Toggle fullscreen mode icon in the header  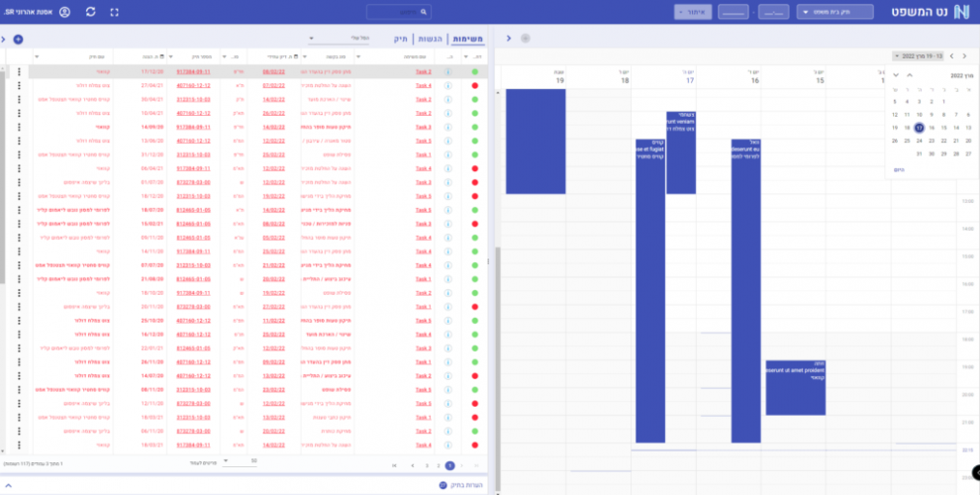click(115, 12)
